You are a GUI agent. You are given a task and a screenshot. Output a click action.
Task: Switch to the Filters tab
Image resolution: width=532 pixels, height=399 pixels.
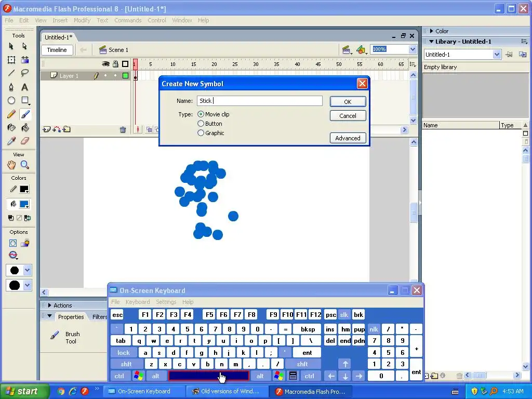pos(99,317)
